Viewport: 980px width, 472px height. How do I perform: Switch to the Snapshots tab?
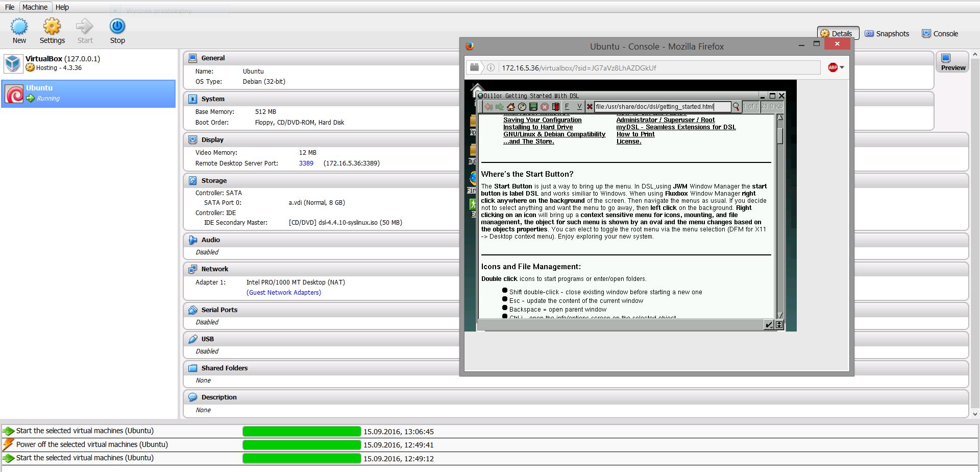point(887,33)
